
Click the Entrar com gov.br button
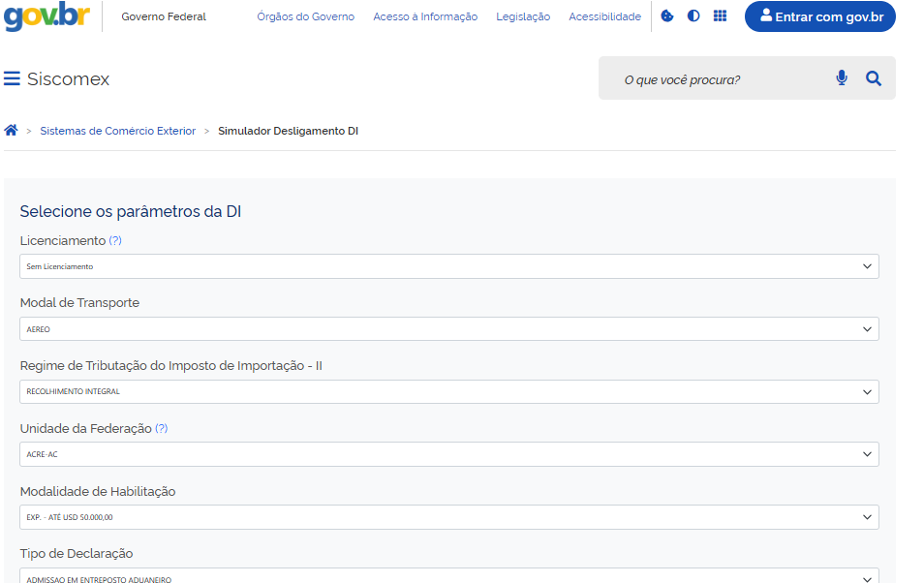coord(819,16)
